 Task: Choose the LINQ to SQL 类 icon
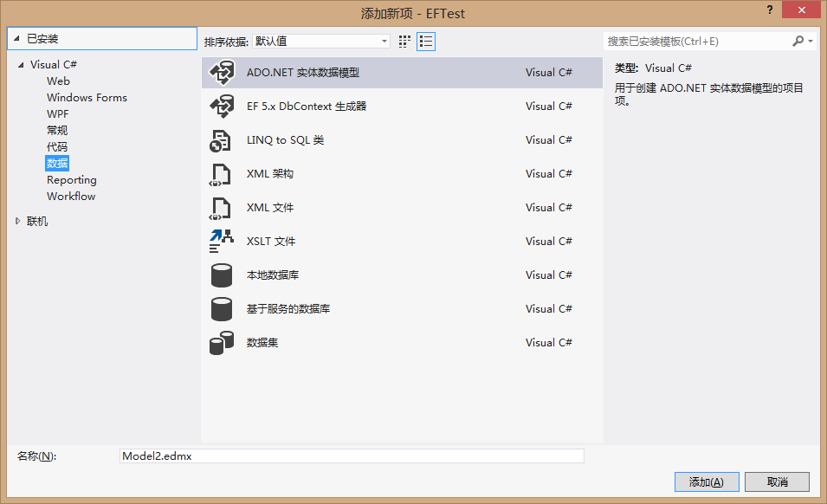pos(222,140)
